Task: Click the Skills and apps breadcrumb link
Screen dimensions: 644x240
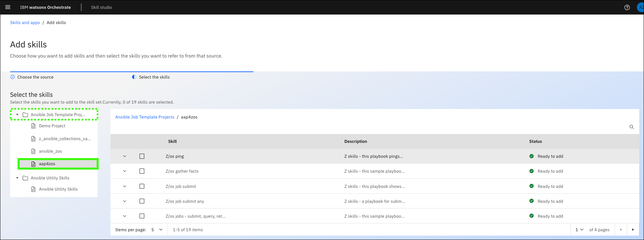Action: (25, 23)
